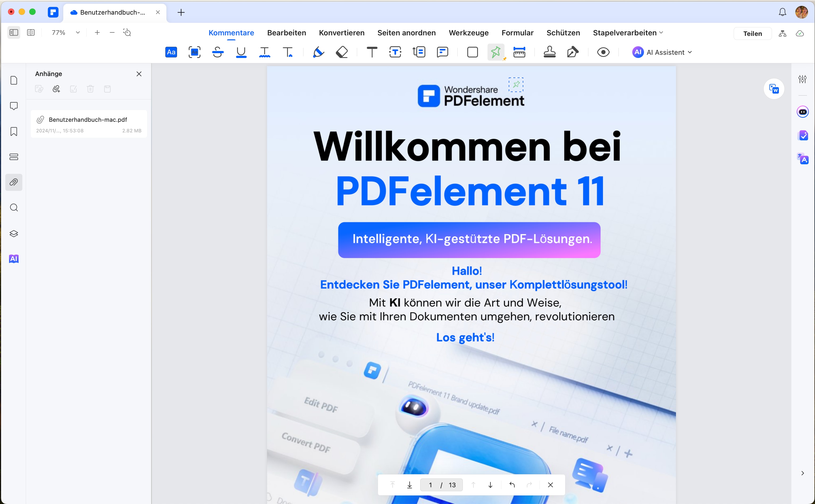Screen dimensions: 815x504
Task: Open the measurement ruler tool
Action: coord(519,52)
